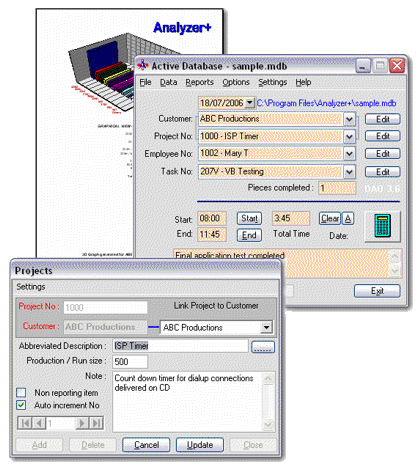
Task: Open the date picker dropdown arrow
Action: (x=250, y=103)
